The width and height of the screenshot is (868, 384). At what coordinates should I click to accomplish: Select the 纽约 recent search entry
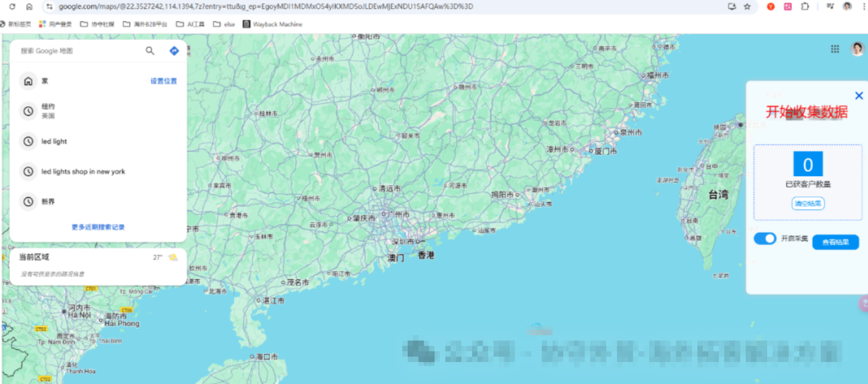click(98, 111)
